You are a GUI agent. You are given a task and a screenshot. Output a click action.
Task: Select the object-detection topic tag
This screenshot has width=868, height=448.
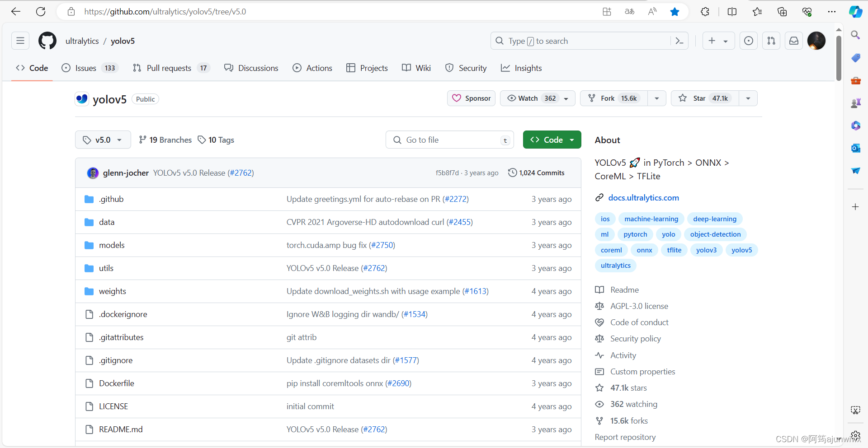click(x=715, y=234)
